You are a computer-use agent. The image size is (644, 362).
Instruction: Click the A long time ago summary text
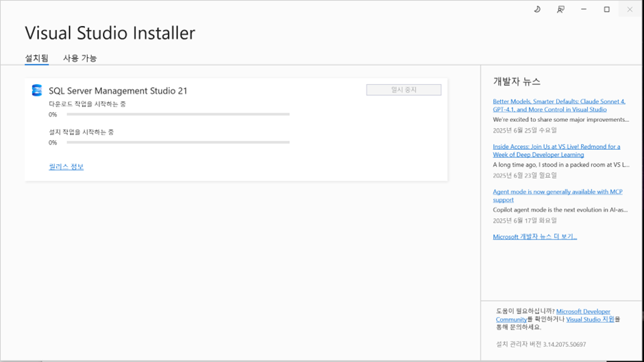click(561, 165)
